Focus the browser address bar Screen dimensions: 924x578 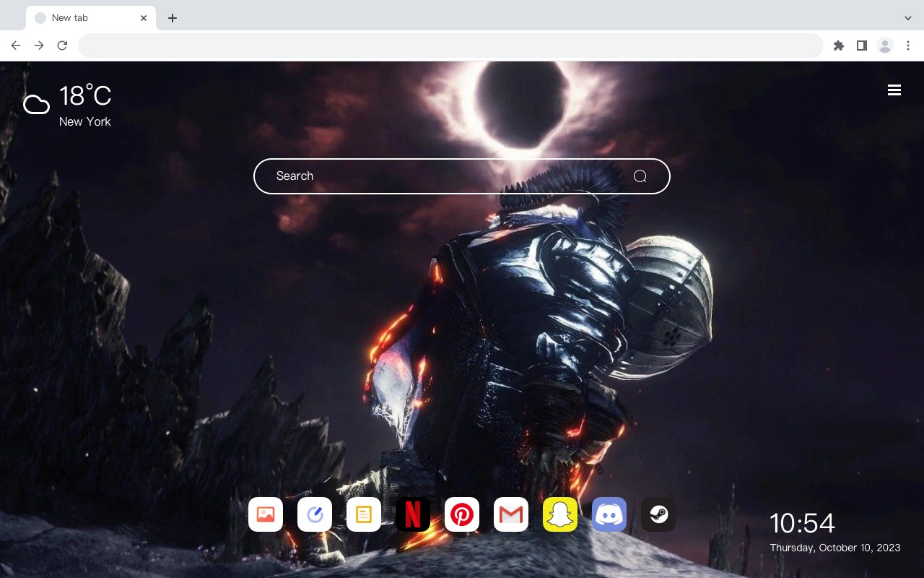450,46
